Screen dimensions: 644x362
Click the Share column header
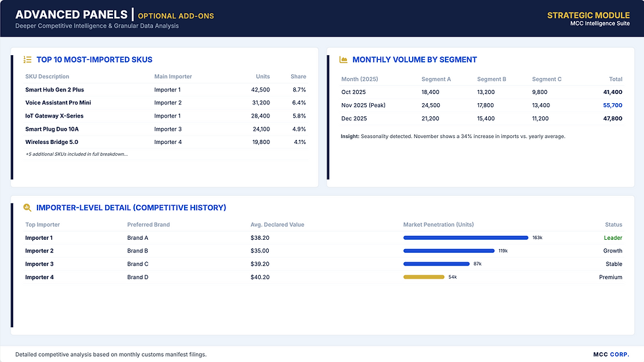pos(298,76)
